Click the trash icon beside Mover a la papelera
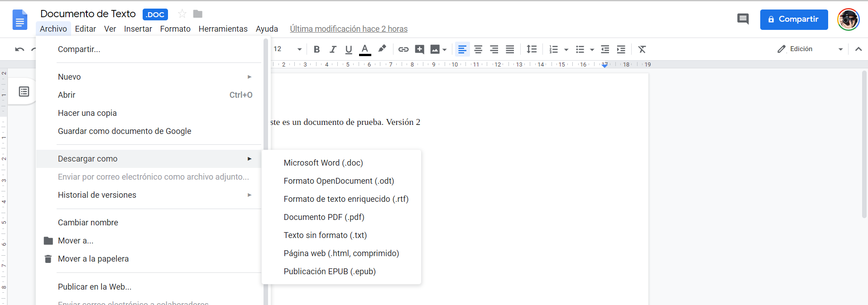The image size is (868, 305). [48, 259]
